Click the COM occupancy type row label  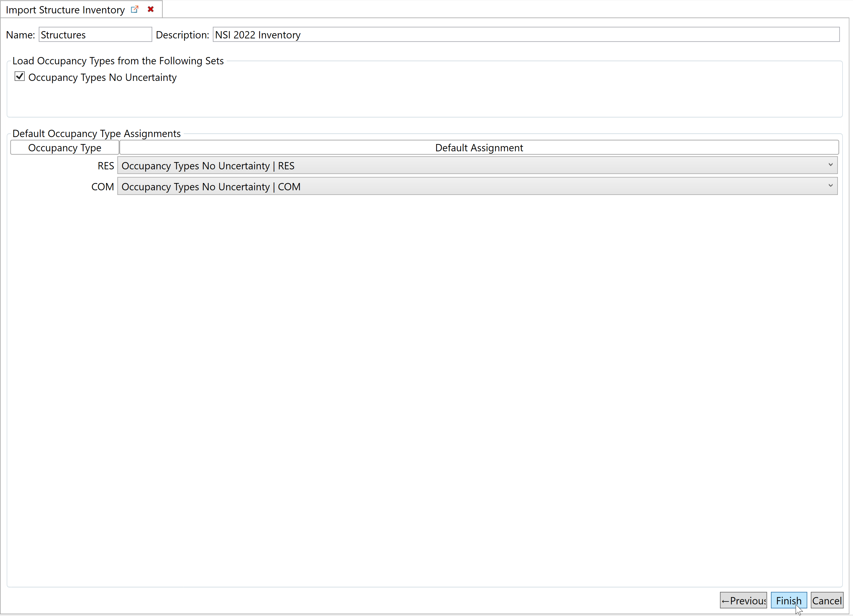(102, 187)
